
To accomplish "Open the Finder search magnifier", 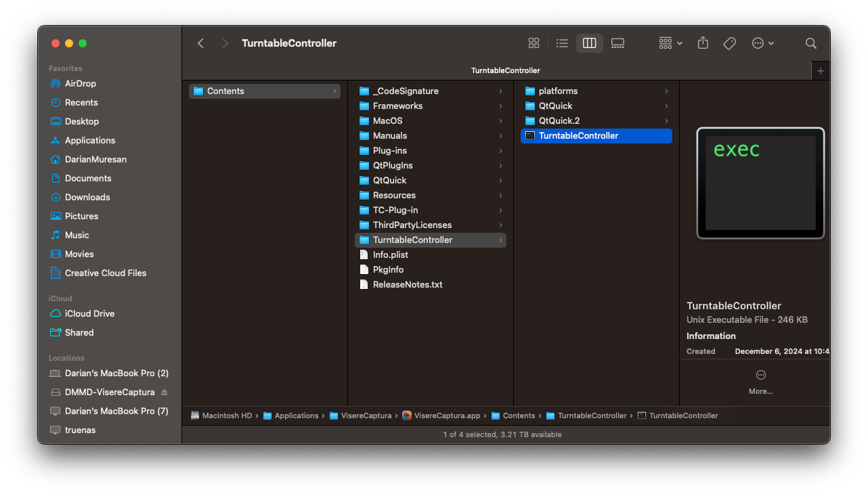I will point(810,43).
